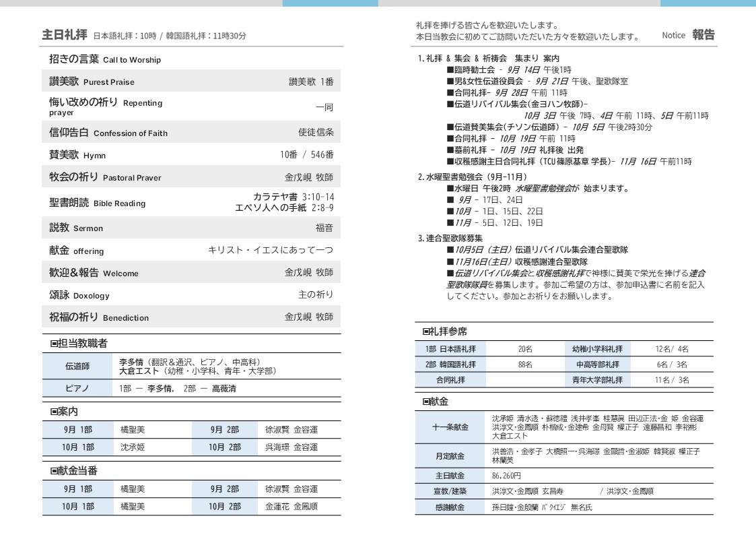
Task: Click the square icon beside 礼拝参席
Action: point(426,332)
